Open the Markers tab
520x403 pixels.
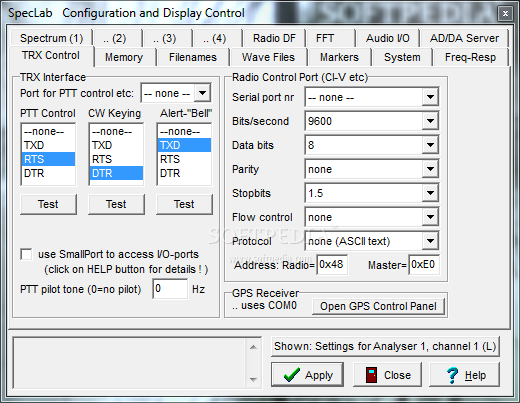pos(339,57)
